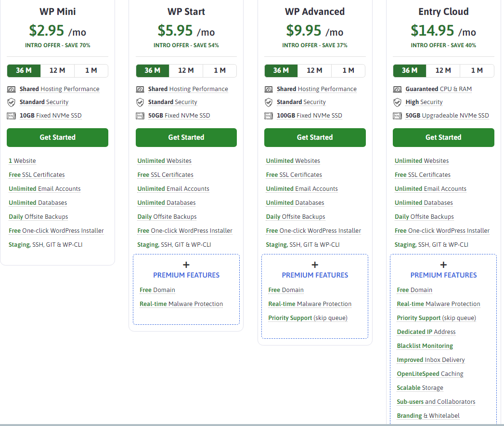Viewport: 504px width, 426px height.
Task: Click High Security in Entry Cloud
Action: (x=424, y=102)
